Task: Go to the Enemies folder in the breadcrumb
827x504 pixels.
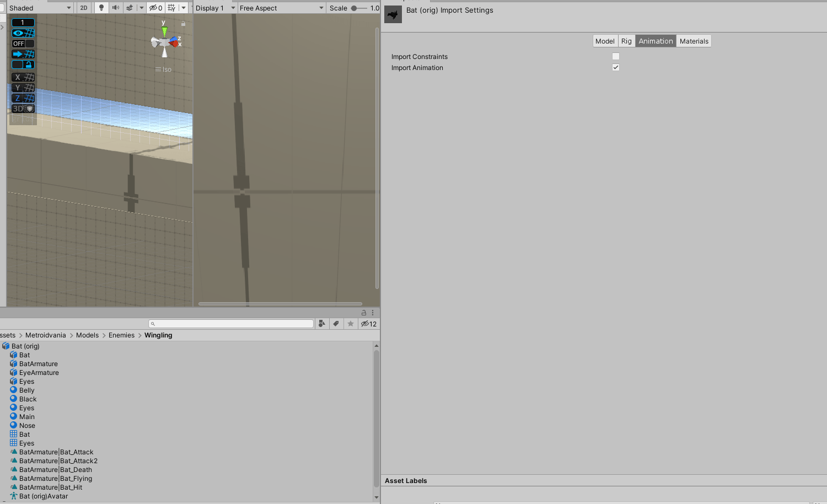Action: (121, 335)
